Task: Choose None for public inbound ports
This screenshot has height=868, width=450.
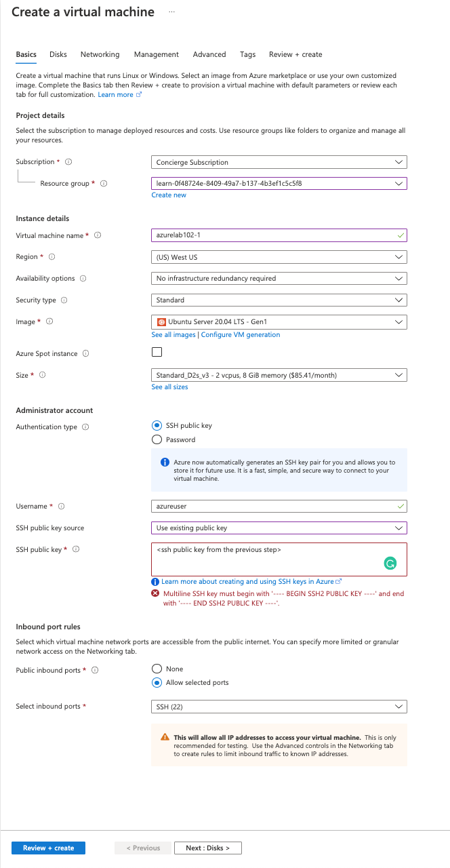Action: [157, 669]
